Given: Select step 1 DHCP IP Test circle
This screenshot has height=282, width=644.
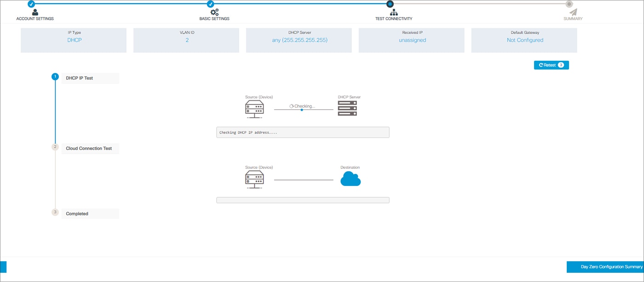Looking at the screenshot, I should tap(55, 76).
